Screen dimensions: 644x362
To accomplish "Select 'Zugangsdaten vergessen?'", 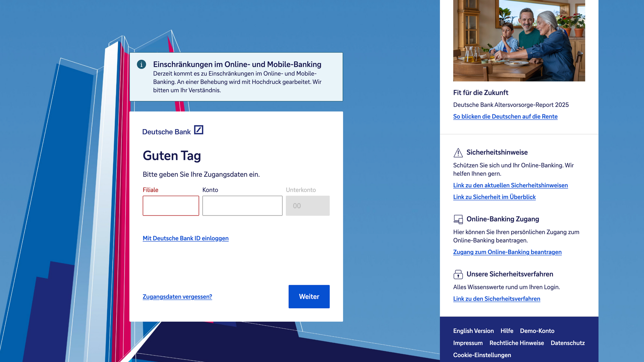I will click(x=177, y=297).
